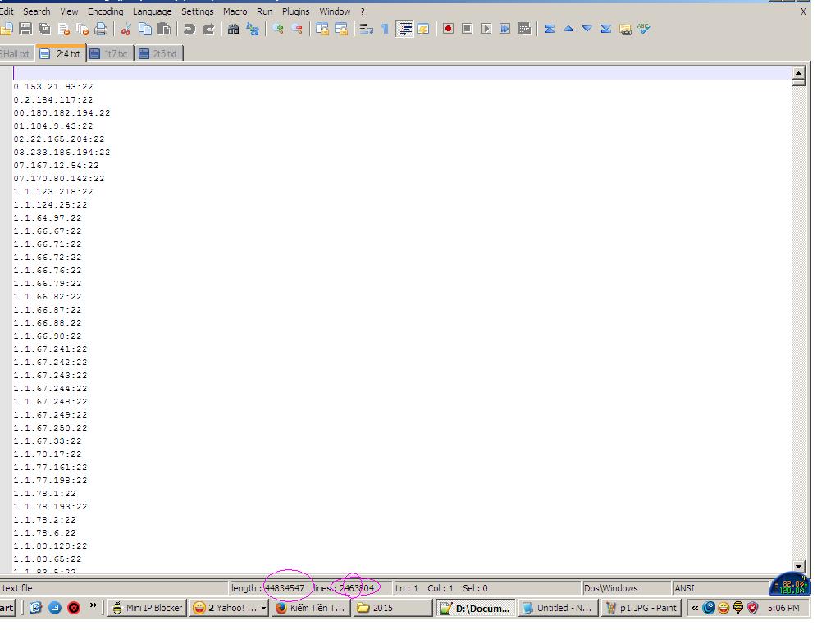Open the Window menu
The image size is (840, 630).
point(335,11)
